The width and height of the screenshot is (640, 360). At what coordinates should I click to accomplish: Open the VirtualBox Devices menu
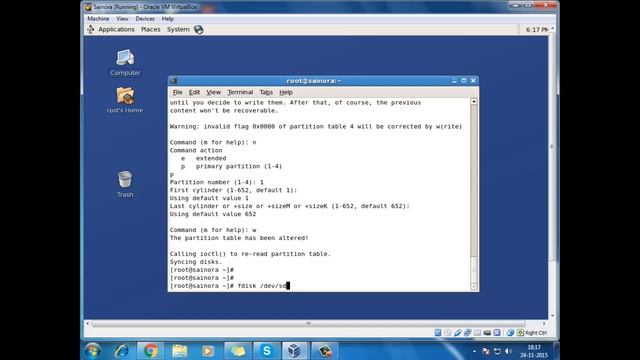pyautogui.click(x=145, y=19)
